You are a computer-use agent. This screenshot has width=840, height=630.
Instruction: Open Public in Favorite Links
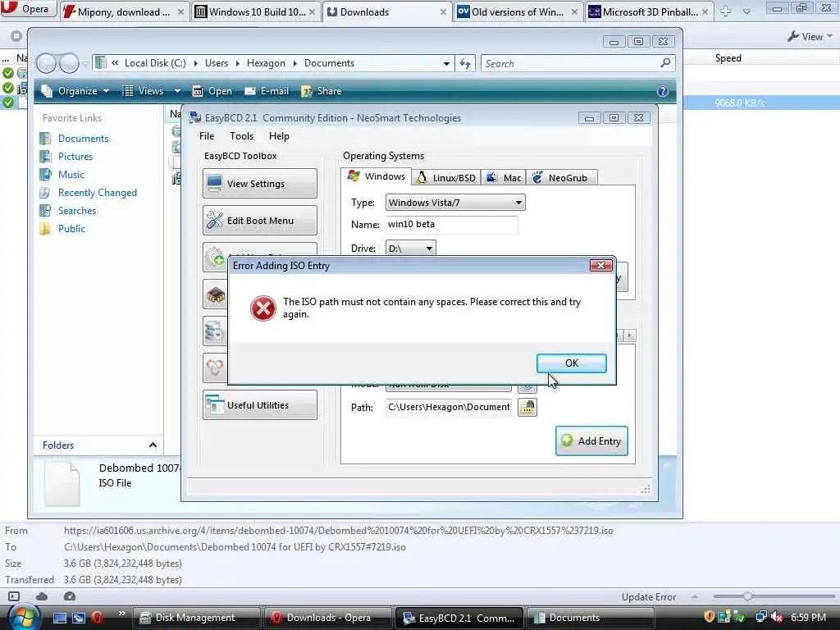click(71, 229)
